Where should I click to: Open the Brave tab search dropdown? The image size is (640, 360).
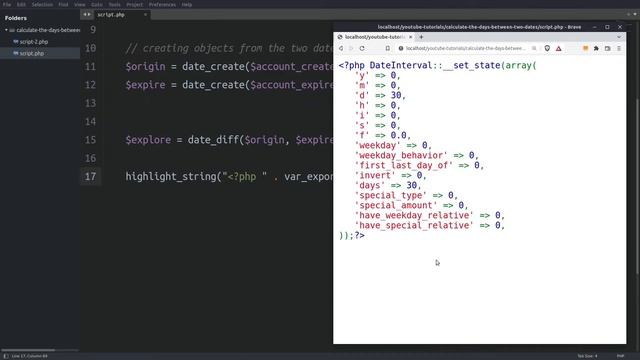coord(619,37)
